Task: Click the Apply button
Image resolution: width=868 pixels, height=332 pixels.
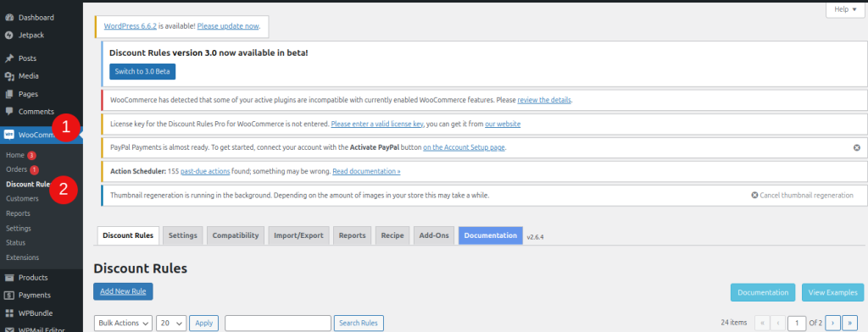Action: tap(203, 324)
